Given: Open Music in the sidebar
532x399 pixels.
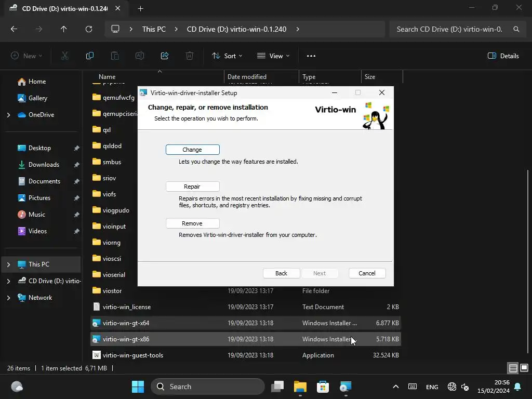Looking at the screenshot, I should [36, 215].
